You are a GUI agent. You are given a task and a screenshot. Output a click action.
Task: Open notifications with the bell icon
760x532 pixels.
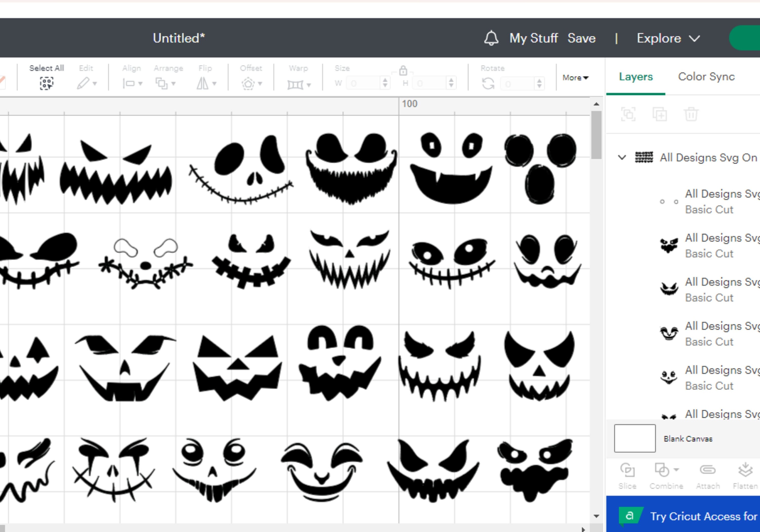pyautogui.click(x=491, y=38)
